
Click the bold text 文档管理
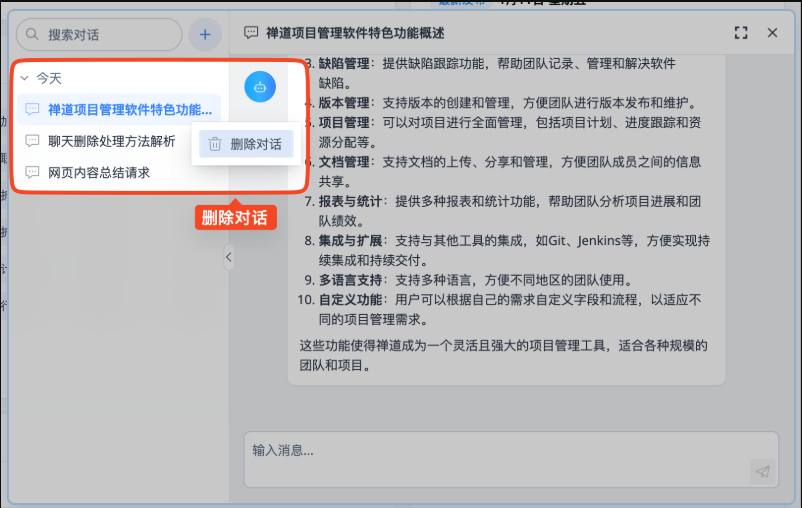(x=344, y=162)
